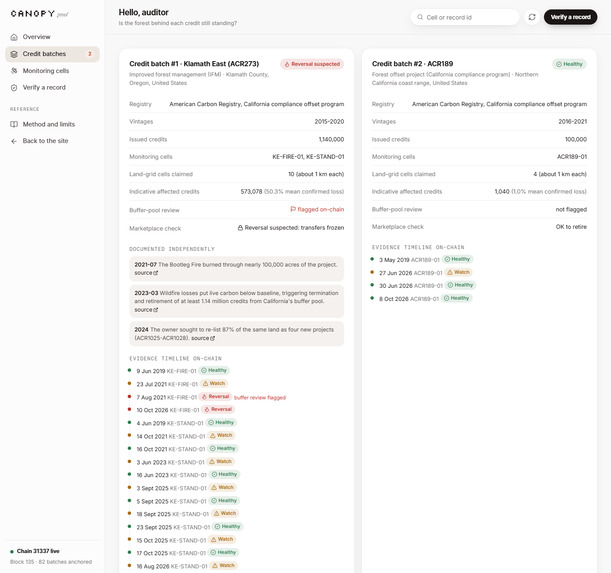611x573 pixels.
Task: Open source link for 2024 re-list entry
Action: [203, 338]
